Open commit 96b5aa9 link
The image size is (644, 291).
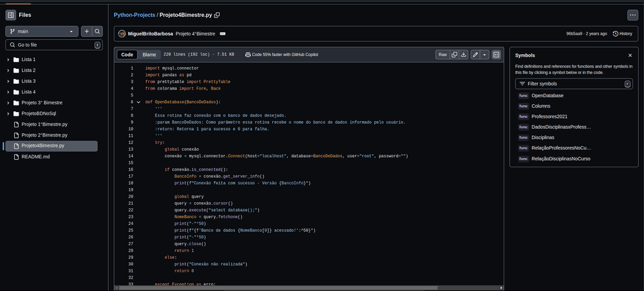(574, 33)
